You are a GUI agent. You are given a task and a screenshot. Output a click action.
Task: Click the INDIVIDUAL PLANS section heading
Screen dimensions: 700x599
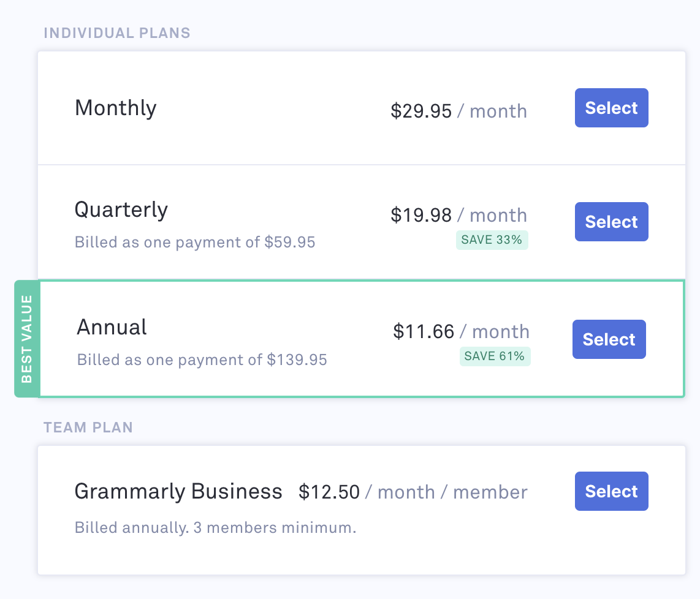[x=117, y=33]
